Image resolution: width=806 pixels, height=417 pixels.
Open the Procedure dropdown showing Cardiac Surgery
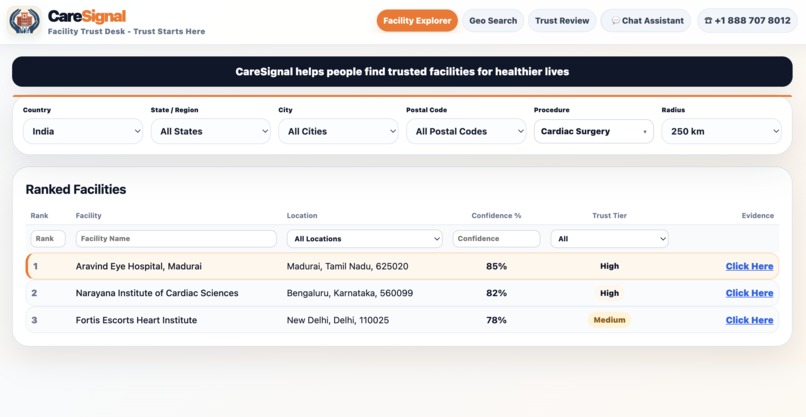[x=594, y=131]
